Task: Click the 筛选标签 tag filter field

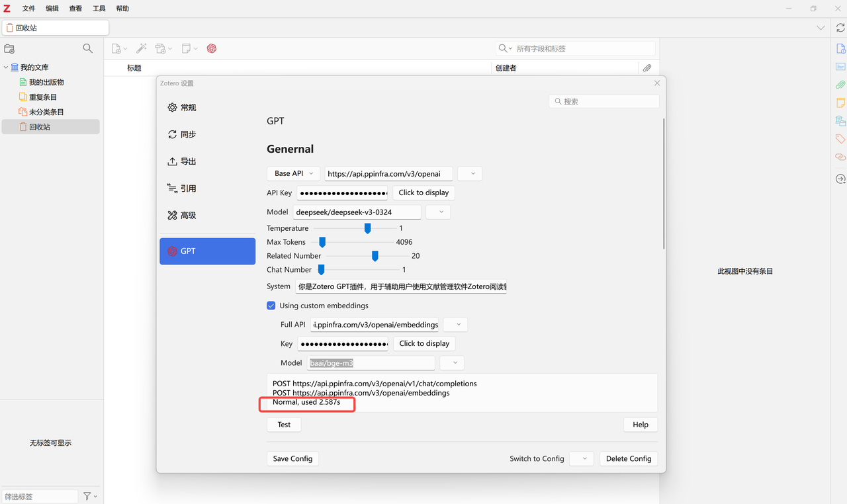Action: [x=40, y=496]
